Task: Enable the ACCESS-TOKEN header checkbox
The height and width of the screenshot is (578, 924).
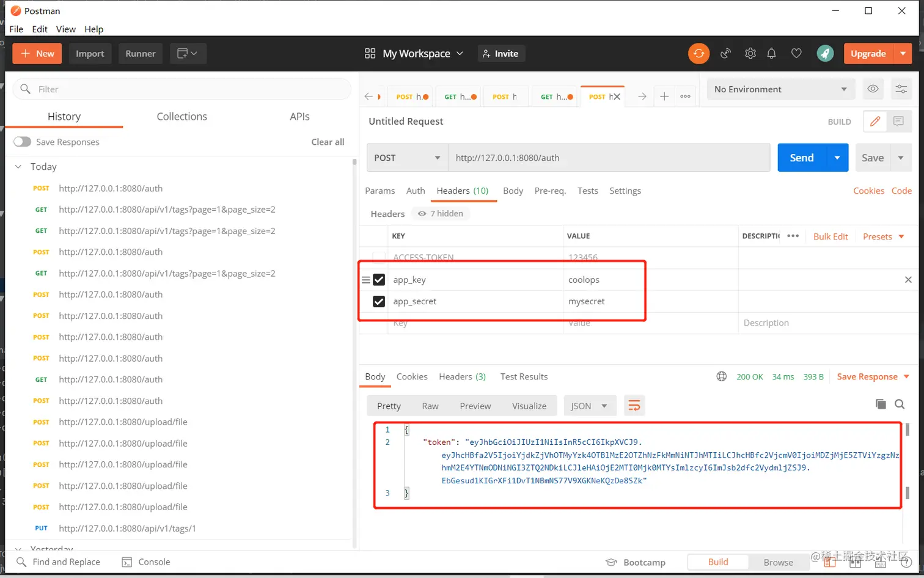Action: [379, 257]
